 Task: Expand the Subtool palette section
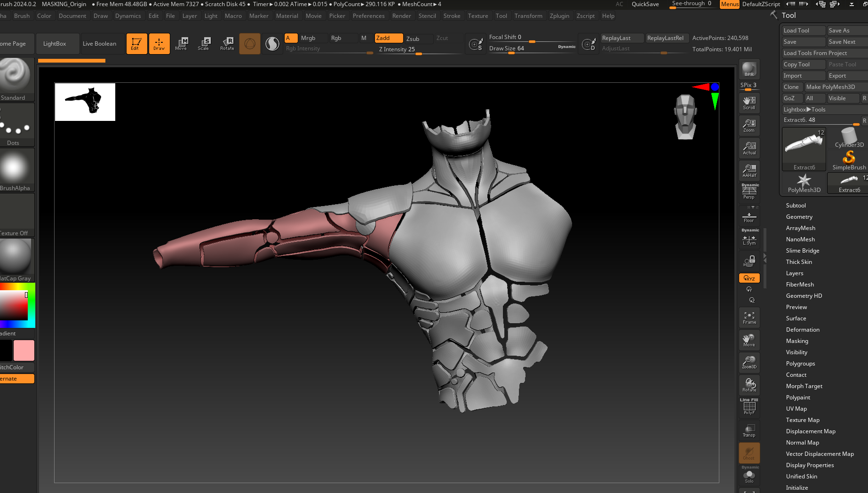point(796,206)
